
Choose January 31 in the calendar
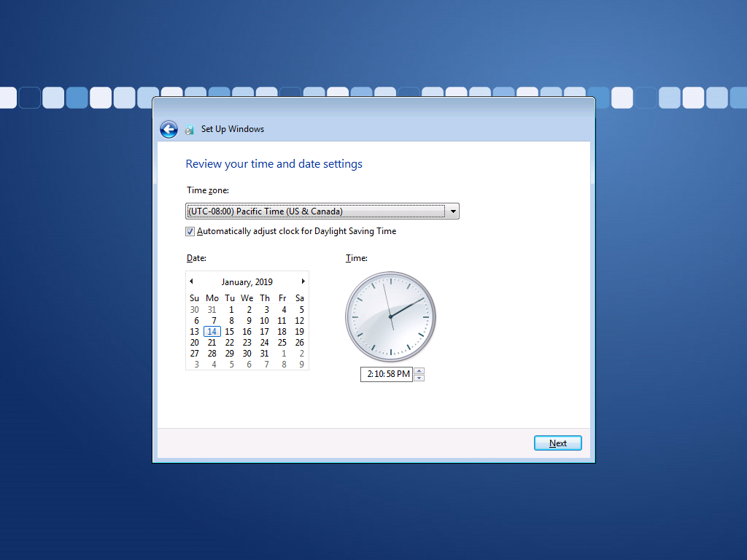click(264, 354)
